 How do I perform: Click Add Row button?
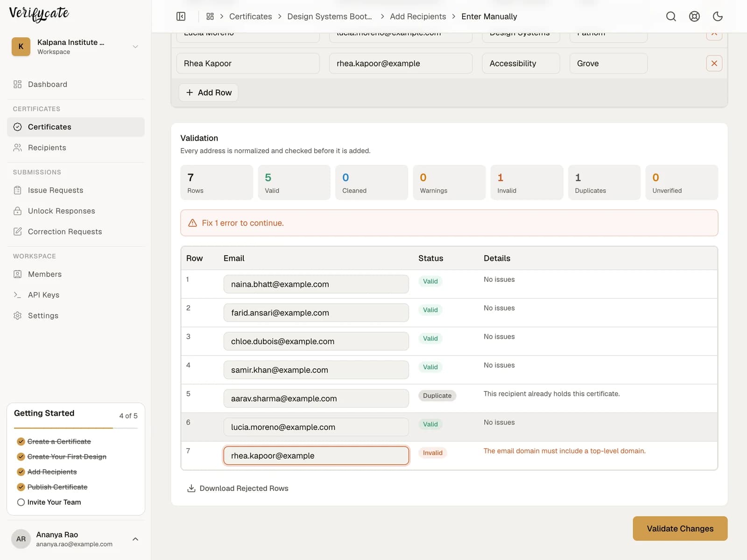(x=209, y=92)
